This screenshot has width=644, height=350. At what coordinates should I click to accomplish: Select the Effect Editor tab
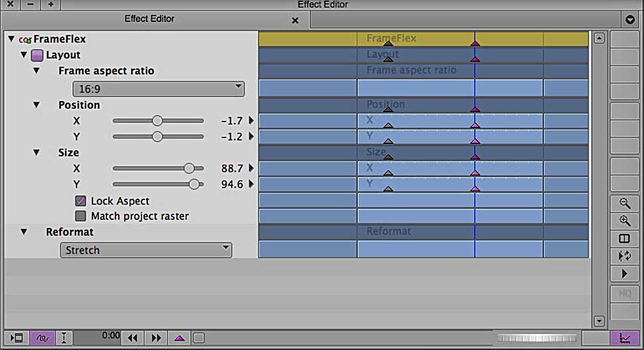(x=149, y=19)
